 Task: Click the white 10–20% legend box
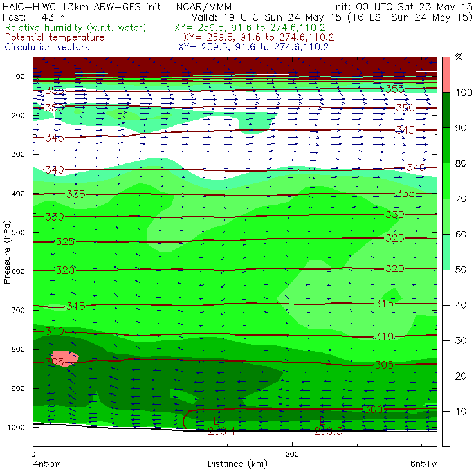tap(446, 394)
